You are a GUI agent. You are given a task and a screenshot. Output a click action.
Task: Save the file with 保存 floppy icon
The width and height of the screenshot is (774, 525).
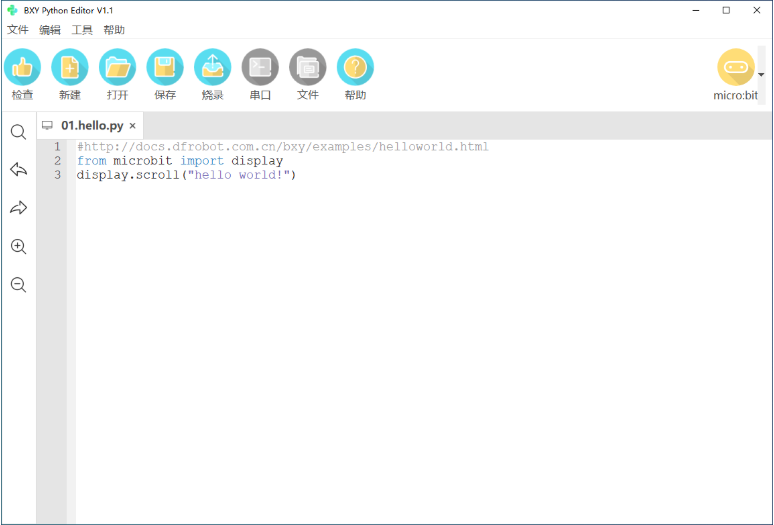(165, 67)
